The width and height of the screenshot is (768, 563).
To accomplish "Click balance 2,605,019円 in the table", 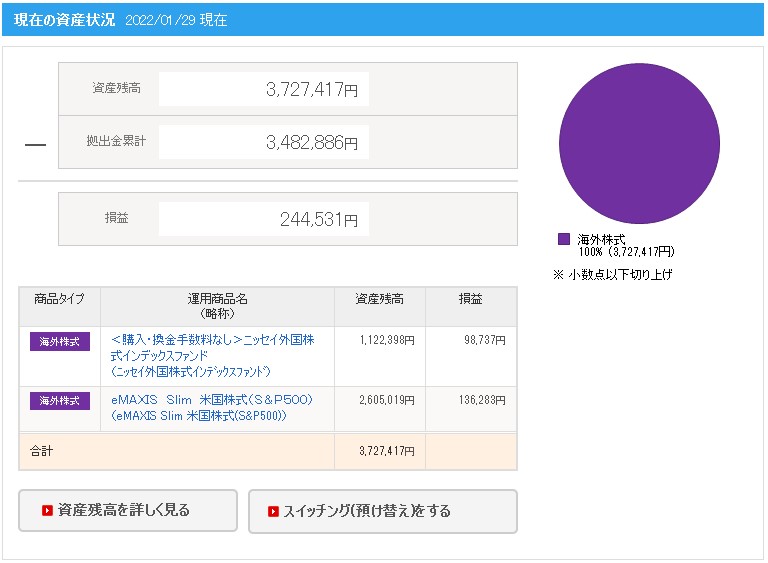I will 387,400.
